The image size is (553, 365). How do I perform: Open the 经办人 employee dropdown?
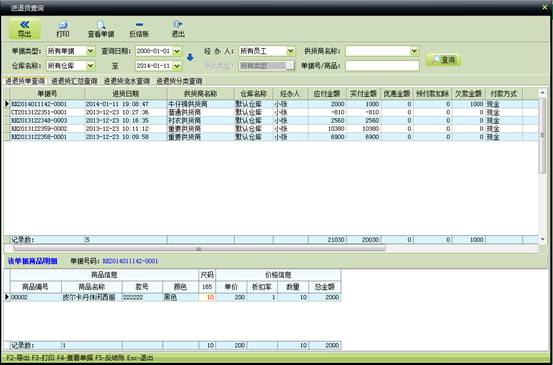point(291,51)
